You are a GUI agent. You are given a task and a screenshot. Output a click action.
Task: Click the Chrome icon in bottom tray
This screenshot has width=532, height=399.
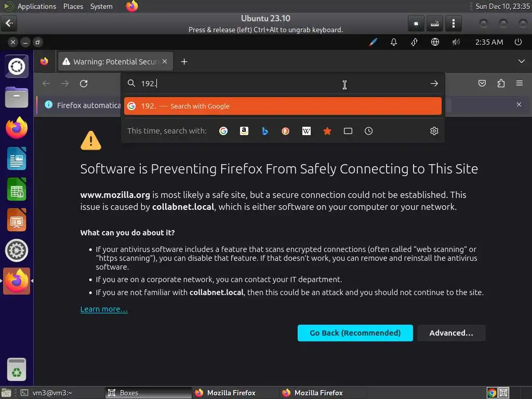click(491, 393)
